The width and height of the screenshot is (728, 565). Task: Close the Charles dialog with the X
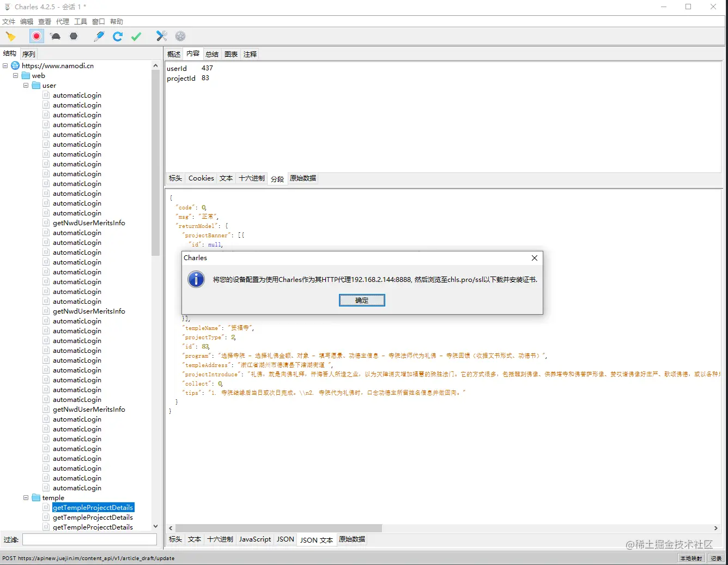tap(535, 258)
